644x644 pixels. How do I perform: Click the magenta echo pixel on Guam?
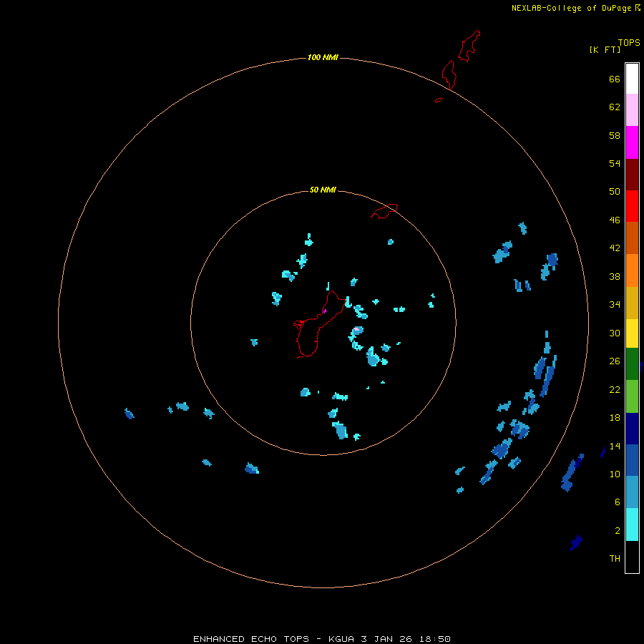pyautogui.click(x=325, y=311)
